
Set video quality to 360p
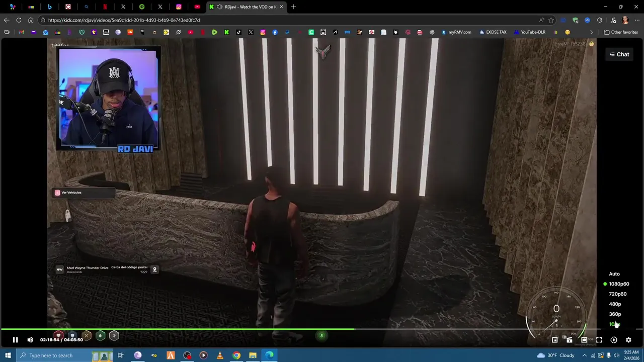pyautogui.click(x=615, y=314)
